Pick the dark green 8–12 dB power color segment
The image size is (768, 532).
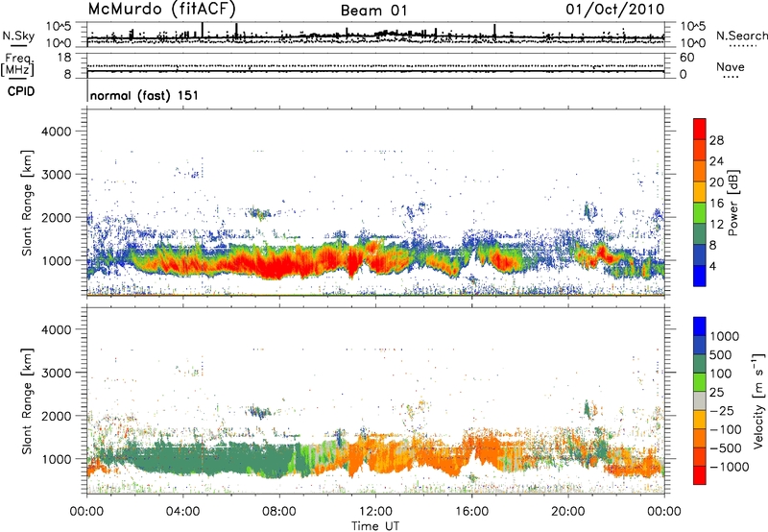click(700, 234)
